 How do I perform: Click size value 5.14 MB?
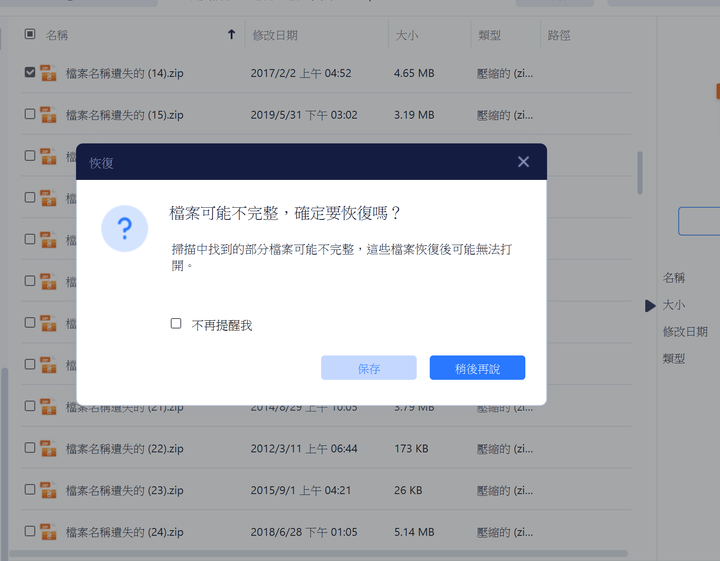414,532
